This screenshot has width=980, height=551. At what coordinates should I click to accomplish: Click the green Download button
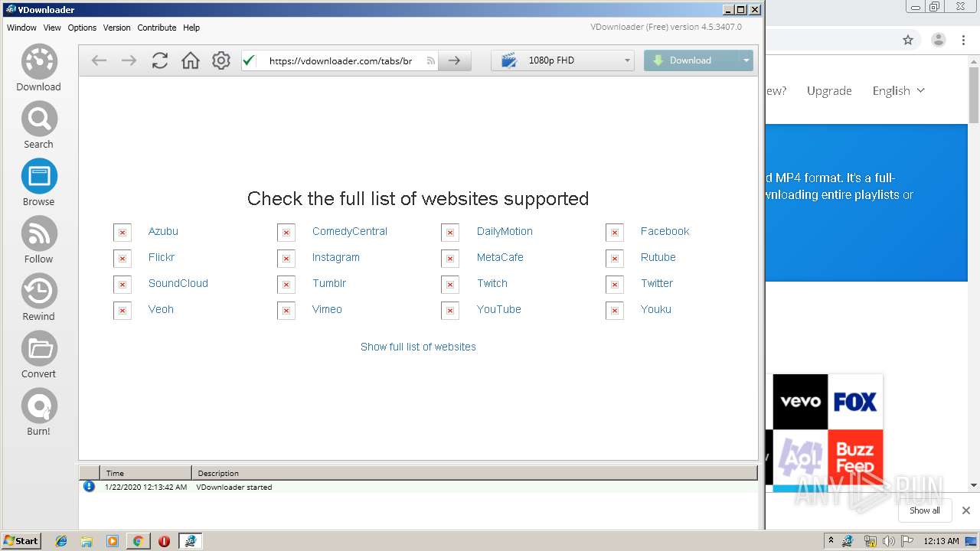[x=691, y=60]
